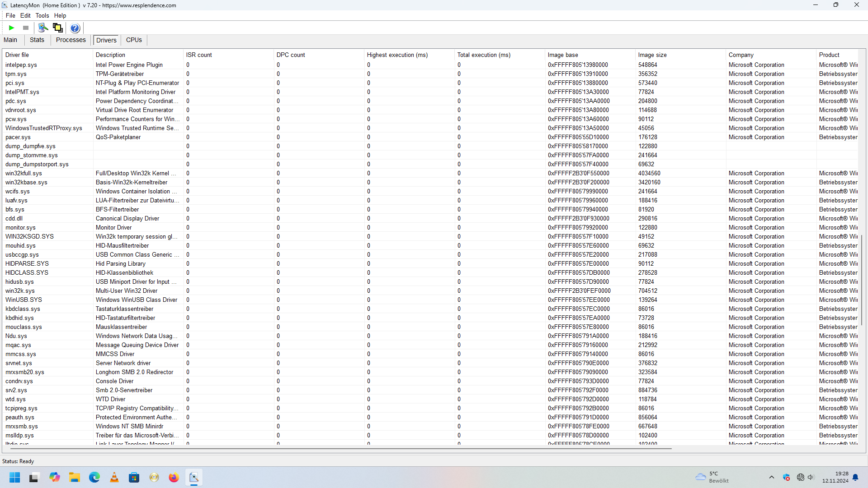This screenshot has width=868, height=488.
Task: Click the Image size column header
Action: (x=652, y=55)
